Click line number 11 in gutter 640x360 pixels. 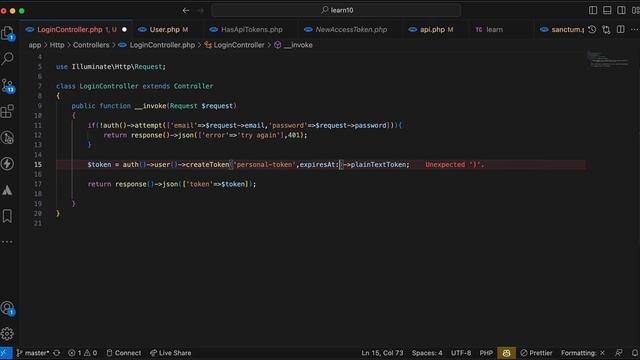pos(38,125)
